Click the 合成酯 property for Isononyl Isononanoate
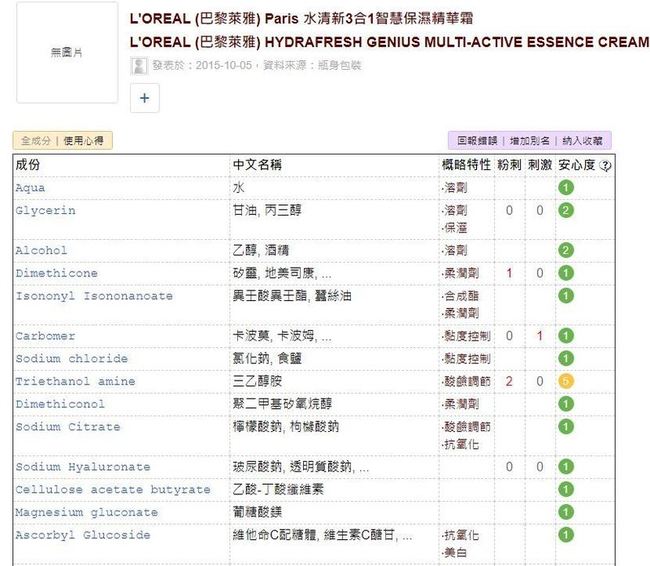The width and height of the screenshot is (650, 566). tap(461, 296)
